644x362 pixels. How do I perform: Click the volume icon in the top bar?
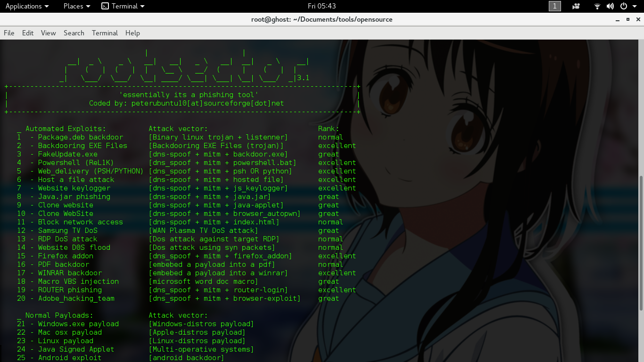[x=610, y=6]
